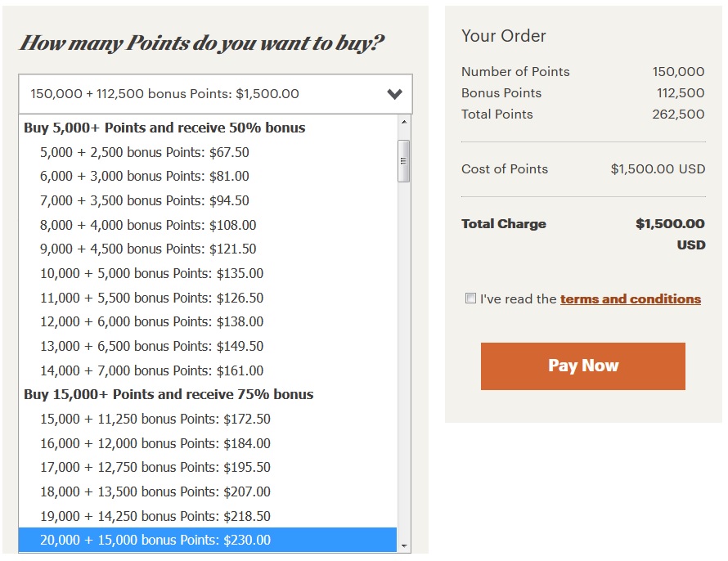This screenshot has height=561, width=728.
Task: Select highlighted 20,000 + 15,000 bonus Points
Action: click(155, 540)
